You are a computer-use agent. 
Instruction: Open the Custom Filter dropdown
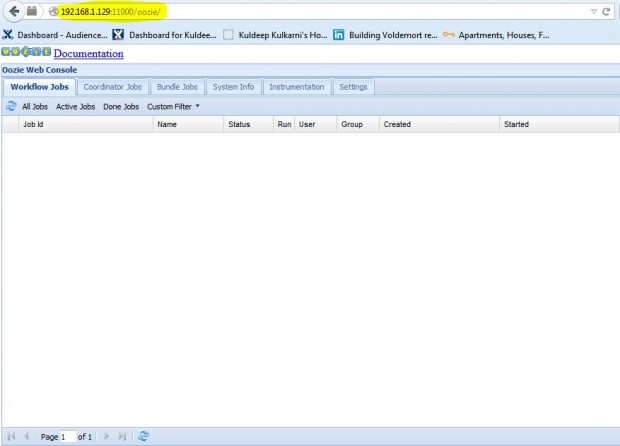pyautogui.click(x=173, y=106)
